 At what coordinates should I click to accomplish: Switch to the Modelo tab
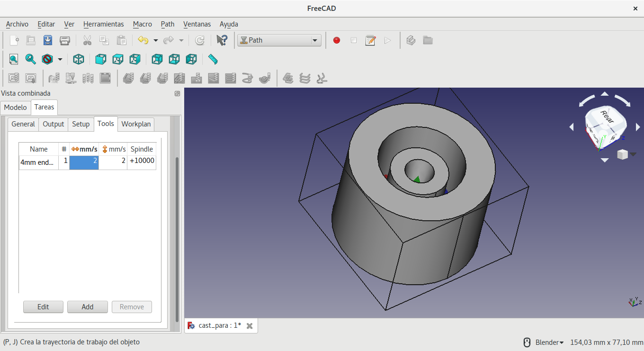coord(16,108)
